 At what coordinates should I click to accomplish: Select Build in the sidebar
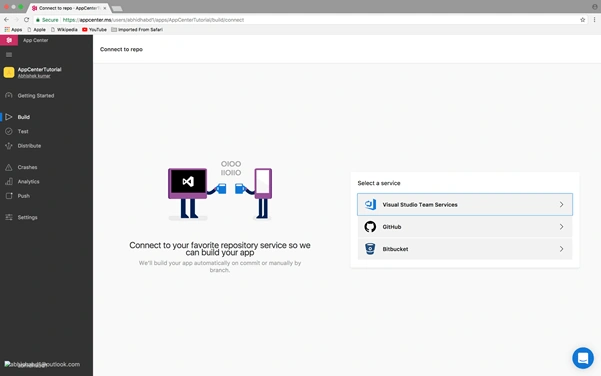click(x=23, y=117)
